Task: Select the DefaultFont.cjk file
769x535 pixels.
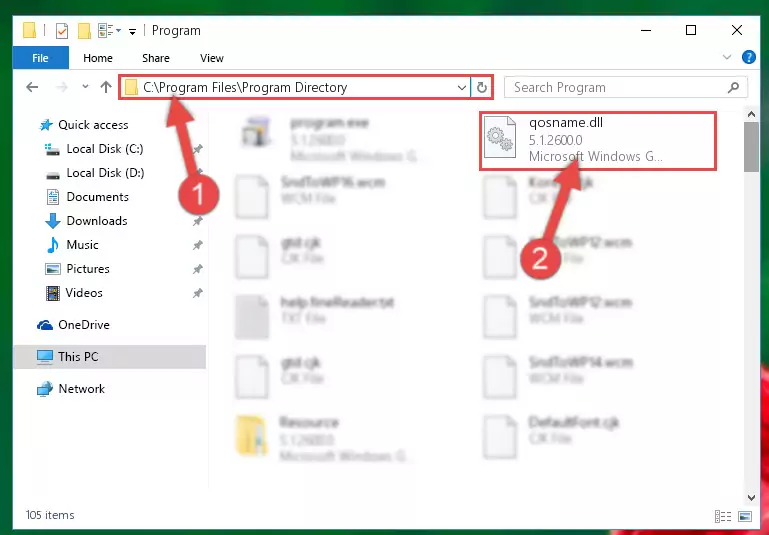Action: (x=553, y=436)
